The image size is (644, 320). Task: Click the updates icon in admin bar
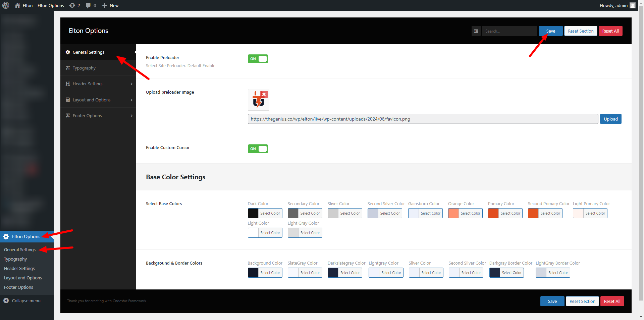point(72,5)
